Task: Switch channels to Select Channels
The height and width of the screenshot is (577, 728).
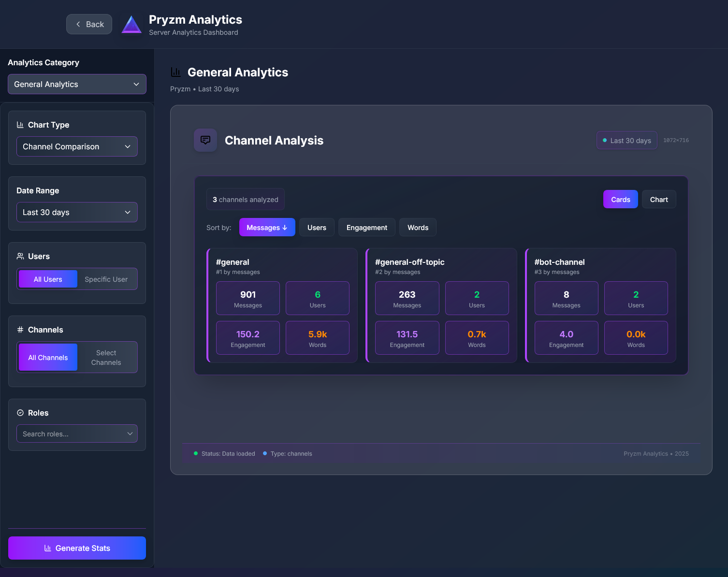Action: 106,357
